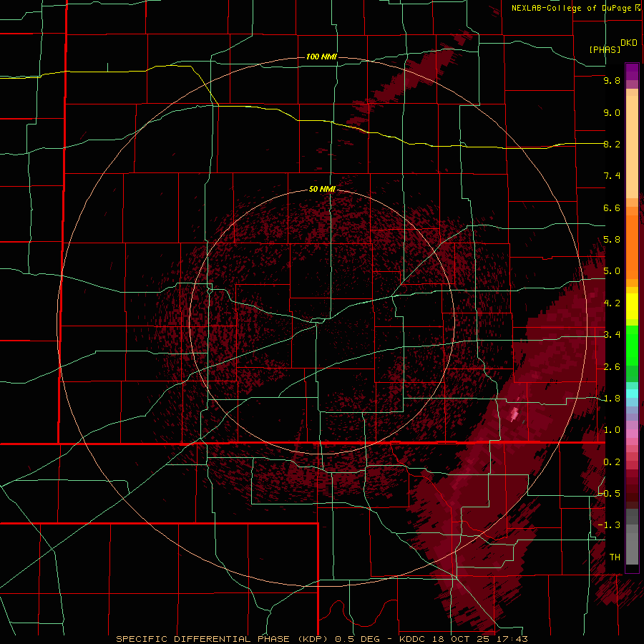
Task: Click the -0.5 value on the color scale
Action: 610,494
